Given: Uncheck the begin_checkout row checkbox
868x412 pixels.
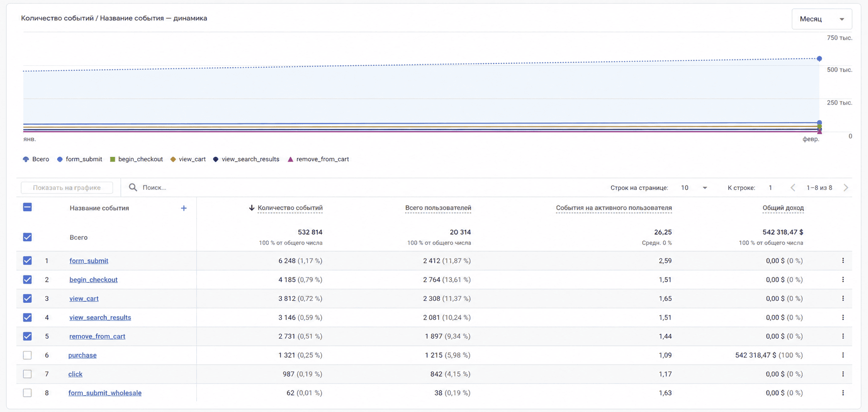Looking at the screenshot, I should point(27,279).
